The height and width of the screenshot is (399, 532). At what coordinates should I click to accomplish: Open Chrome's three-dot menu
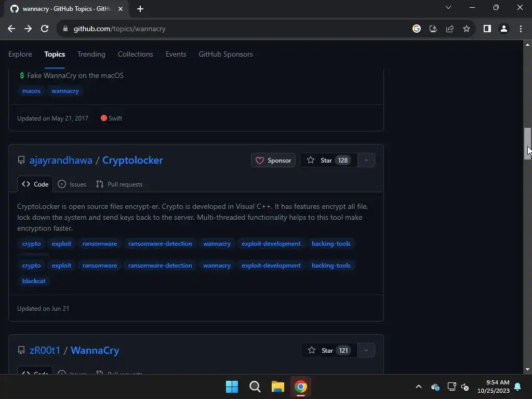pos(521,29)
